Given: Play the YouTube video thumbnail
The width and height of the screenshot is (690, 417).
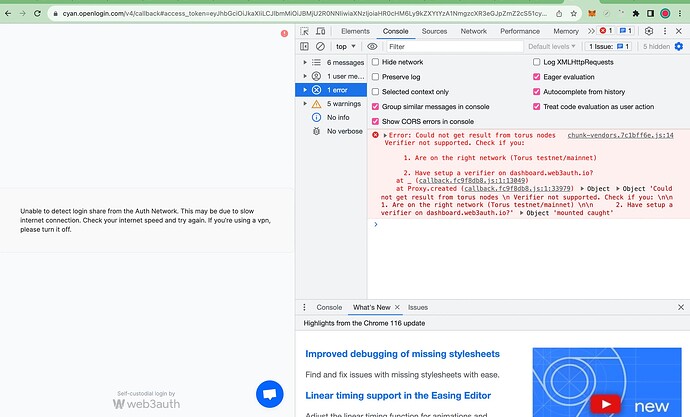Looking at the screenshot, I should click(x=606, y=404).
